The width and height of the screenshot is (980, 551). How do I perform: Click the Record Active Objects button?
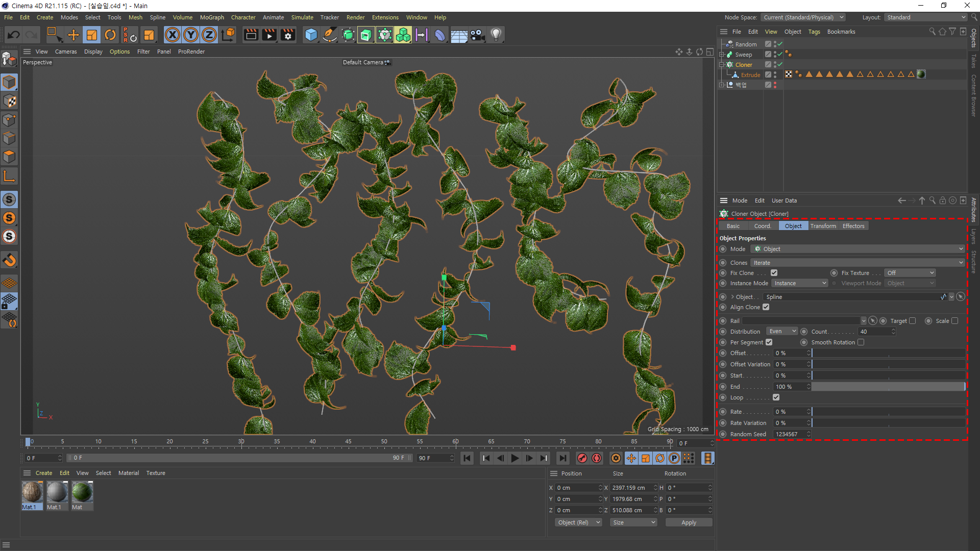(x=582, y=458)
